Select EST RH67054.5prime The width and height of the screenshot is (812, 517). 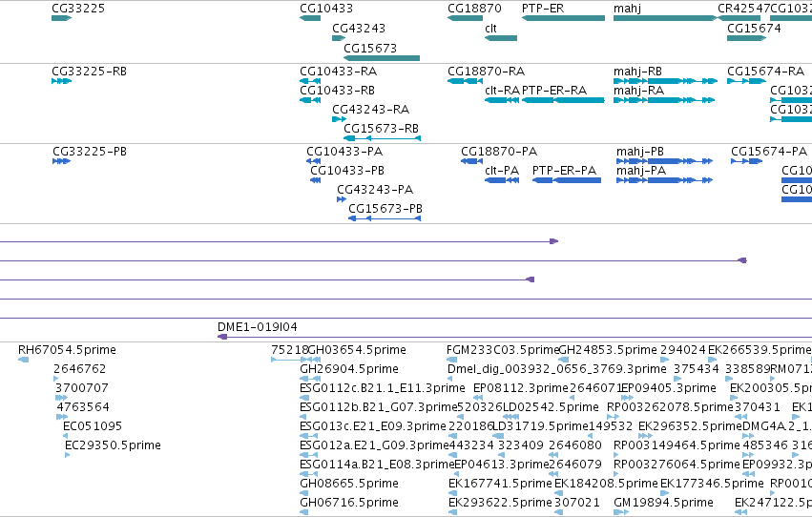(x=67, y=350)
